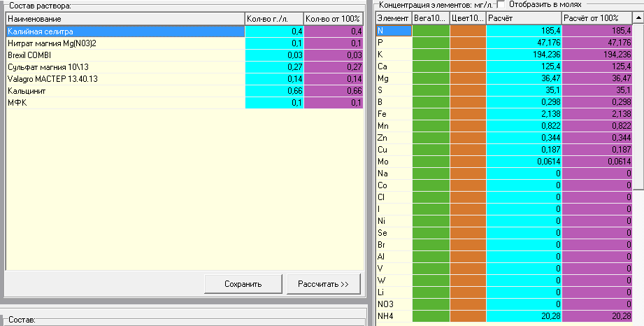The image size is (644, 326).
Task: Click the 'Расчёт от 100%' column header
Action: tap(596, 18)
